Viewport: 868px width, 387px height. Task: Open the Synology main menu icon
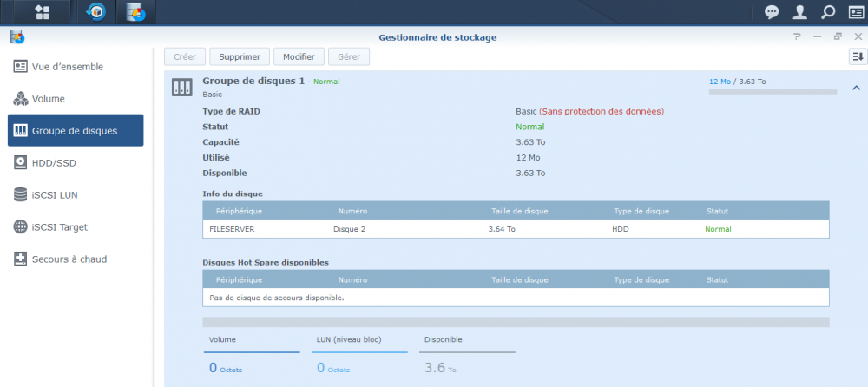point(41,12)
